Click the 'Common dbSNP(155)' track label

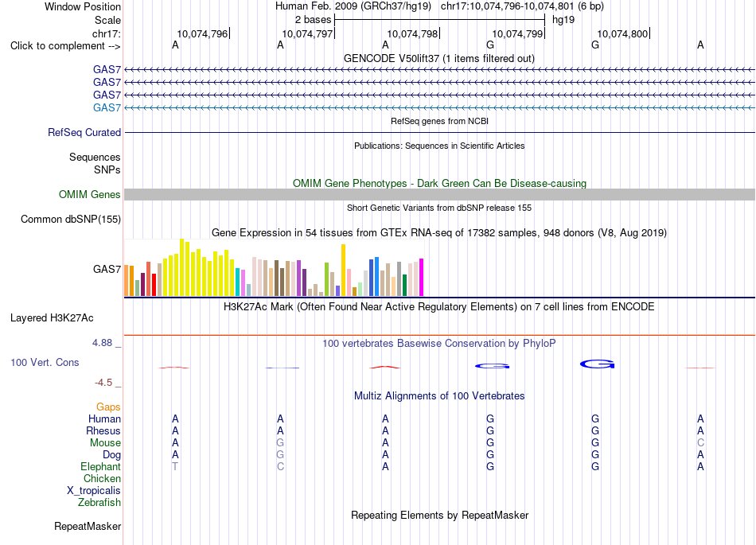point(71,220)
